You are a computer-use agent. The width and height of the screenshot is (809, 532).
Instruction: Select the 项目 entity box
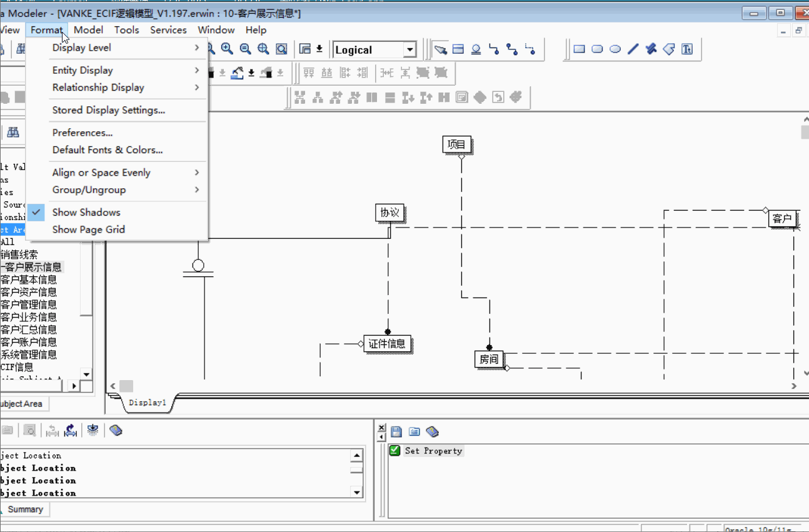tap(456, 144)
